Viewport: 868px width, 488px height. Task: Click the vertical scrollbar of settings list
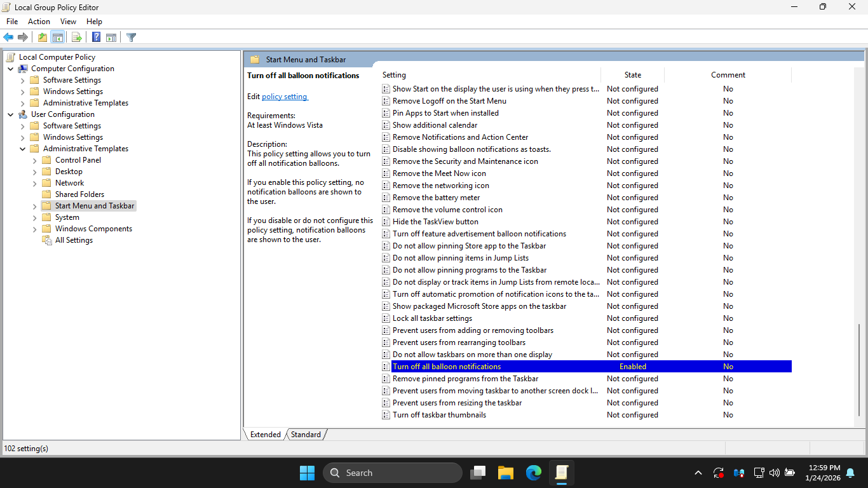pyautogui.click(x=859, y=369)
